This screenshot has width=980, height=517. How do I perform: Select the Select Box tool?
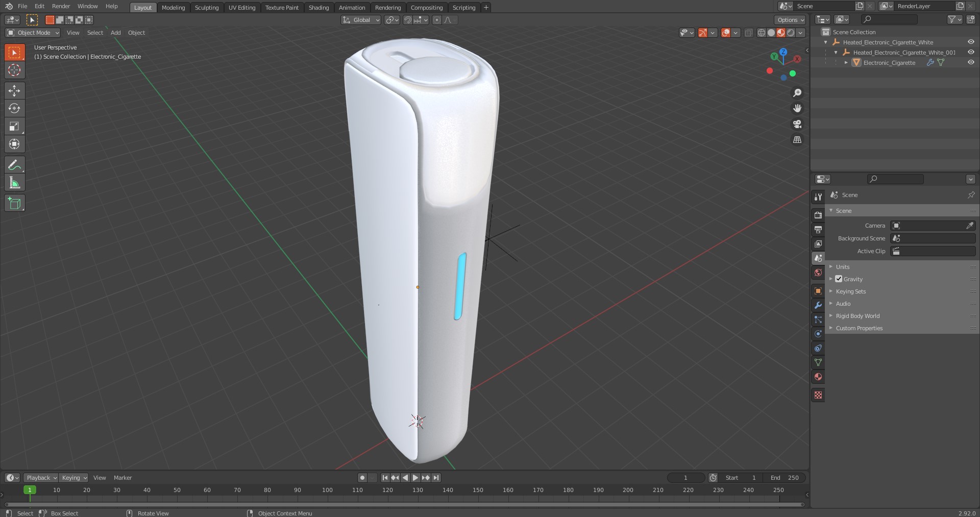pos(14,52)
